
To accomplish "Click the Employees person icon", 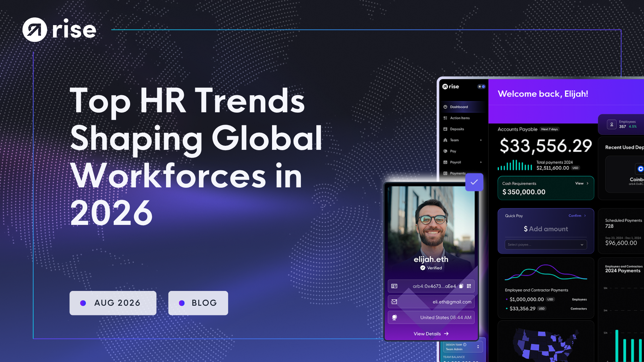I will coord(611,124).
